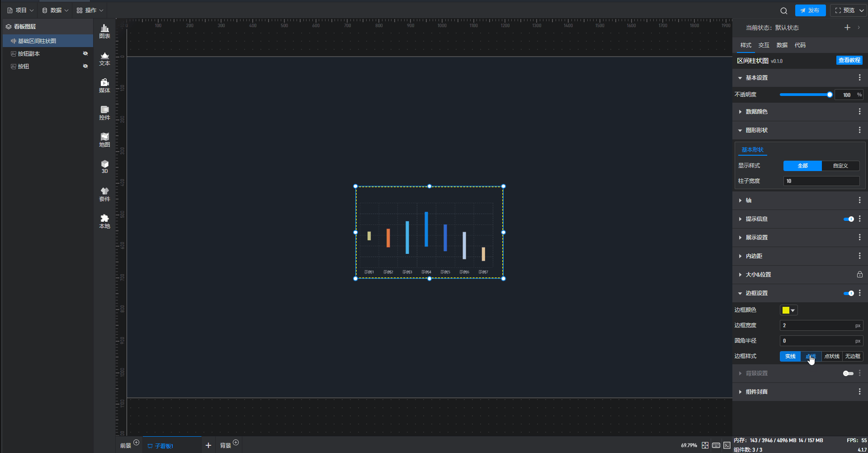Toggle visibility of 按钮副本 layer
The image size is (868, 453).
pos(85,53)
